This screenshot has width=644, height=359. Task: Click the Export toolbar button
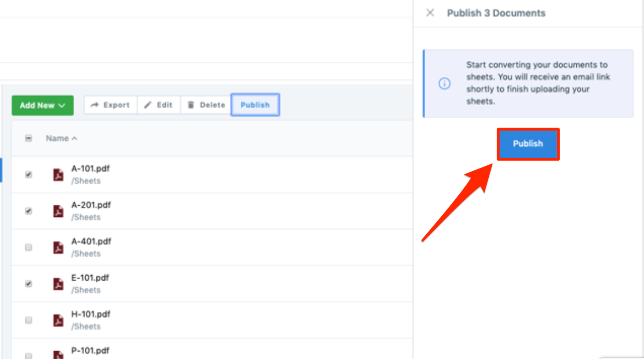click(x=111, y=105)
